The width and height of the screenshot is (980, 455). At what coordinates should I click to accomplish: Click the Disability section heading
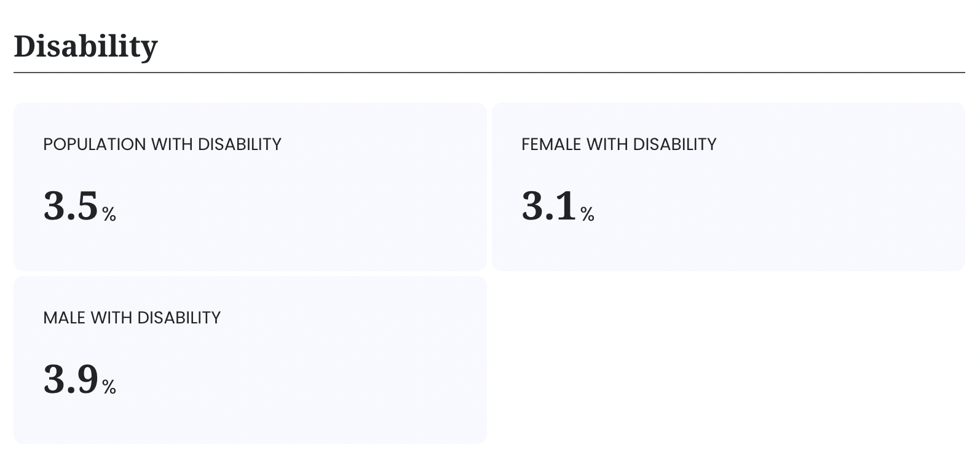pos(85,46)
